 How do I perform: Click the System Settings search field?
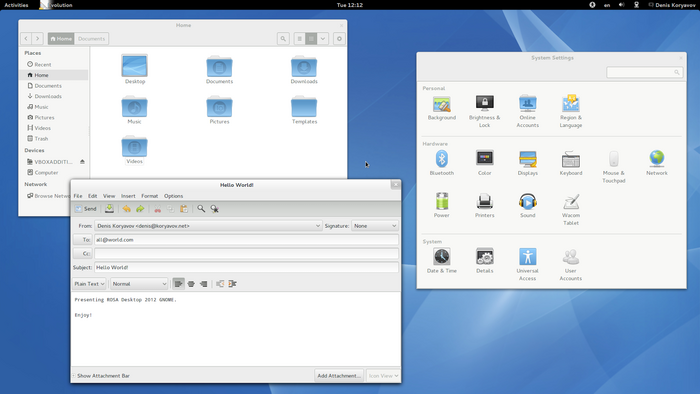pos(645,72)
